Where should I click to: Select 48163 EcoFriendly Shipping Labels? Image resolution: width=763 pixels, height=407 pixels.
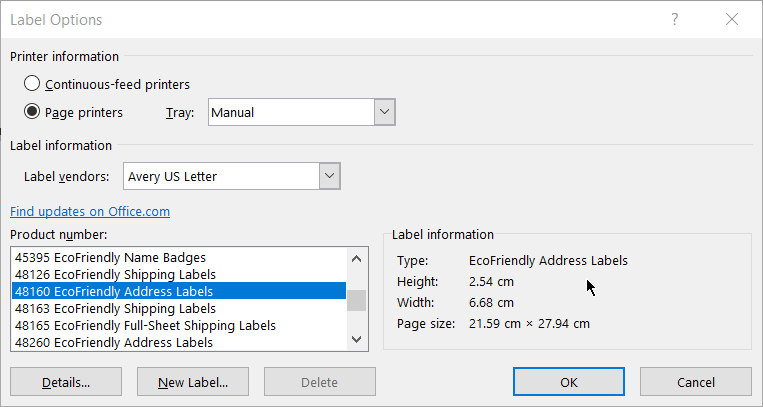click(x=179, y=309)
